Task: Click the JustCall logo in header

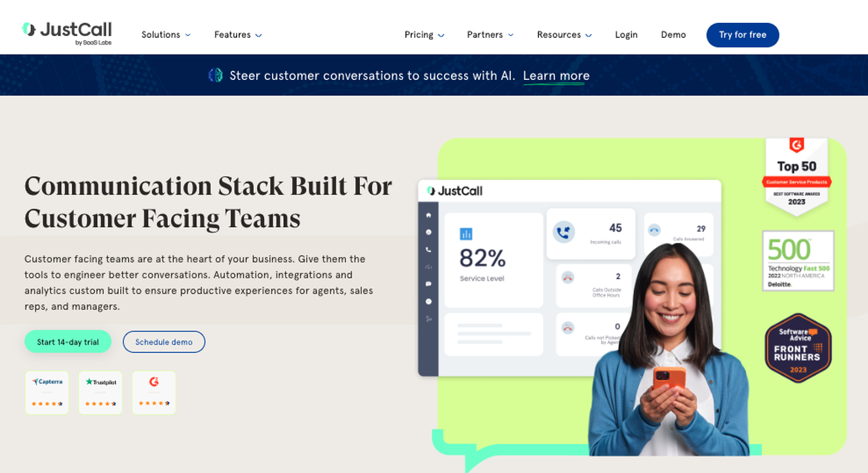Action: [67, 33]
